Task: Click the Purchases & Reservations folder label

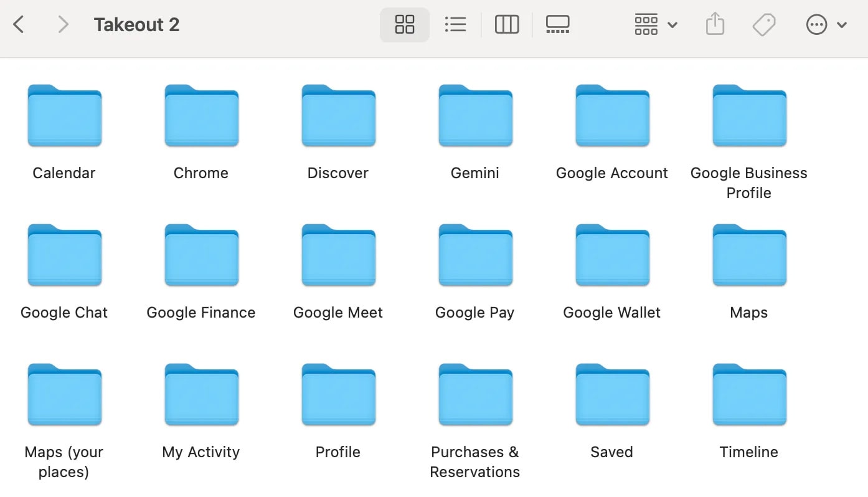Action: (475, 462)
